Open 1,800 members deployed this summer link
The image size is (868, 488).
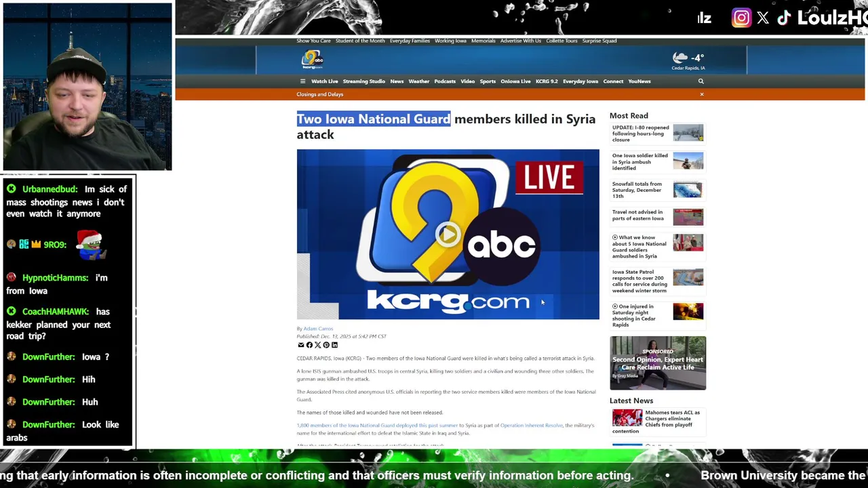pos(377,426)
